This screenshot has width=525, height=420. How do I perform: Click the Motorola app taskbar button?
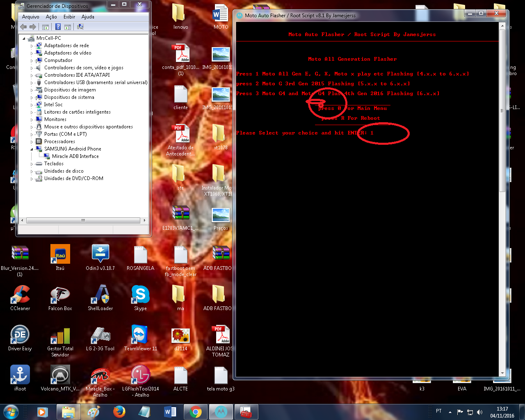(221, 411)
